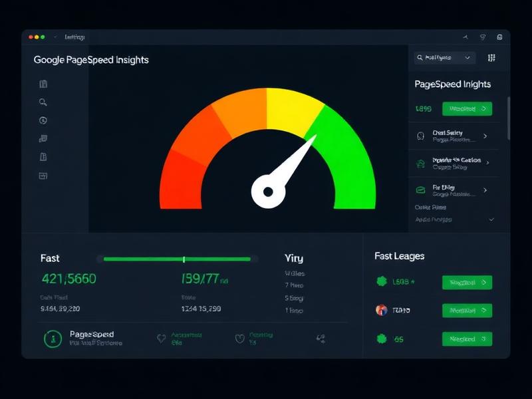Click the value 1234 15,290
The height and width of the screenshot is (399, 532).
click(x=201, y=309)
